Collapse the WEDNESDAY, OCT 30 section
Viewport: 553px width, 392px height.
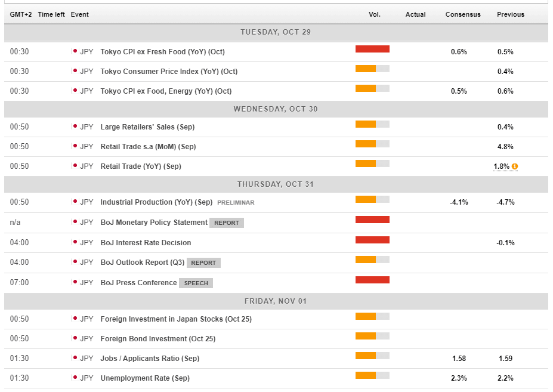(276, 109)
